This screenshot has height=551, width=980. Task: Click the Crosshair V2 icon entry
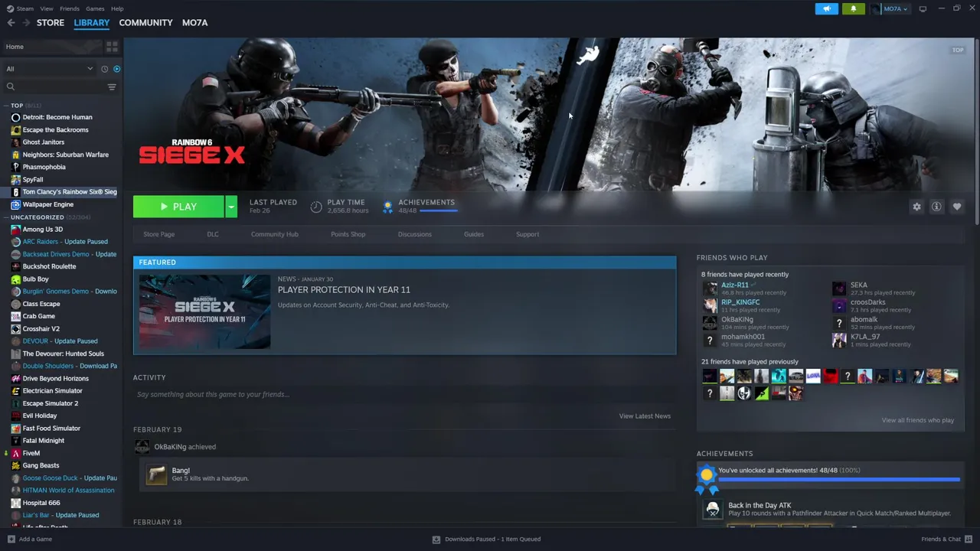point(15,329)
